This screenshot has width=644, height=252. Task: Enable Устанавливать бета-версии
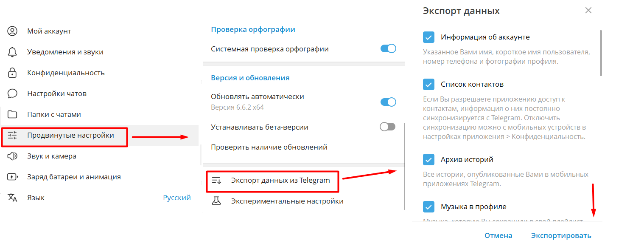pyautogui.click(x=387, y=126)
